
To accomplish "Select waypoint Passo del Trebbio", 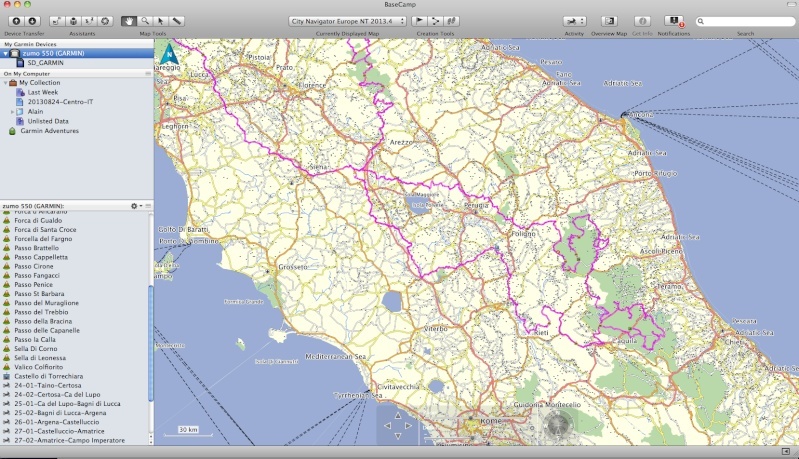I will pos(41,312).
